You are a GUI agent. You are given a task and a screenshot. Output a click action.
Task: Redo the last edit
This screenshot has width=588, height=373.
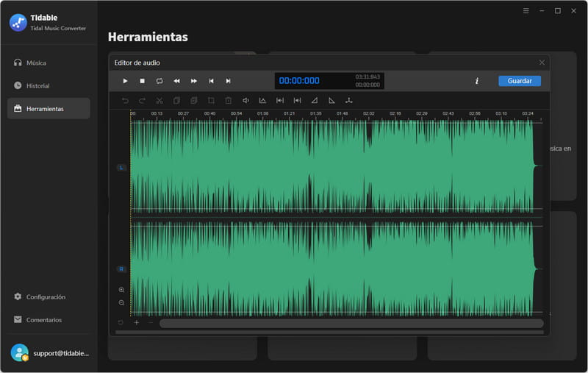[x=142, y=101]
